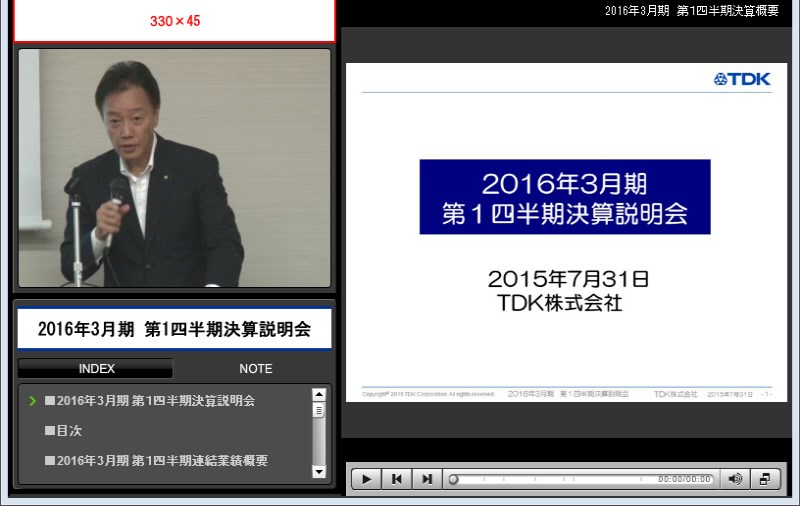Click the green arrow current-chapter marker

pyautogui.click(x=33, y=400)
